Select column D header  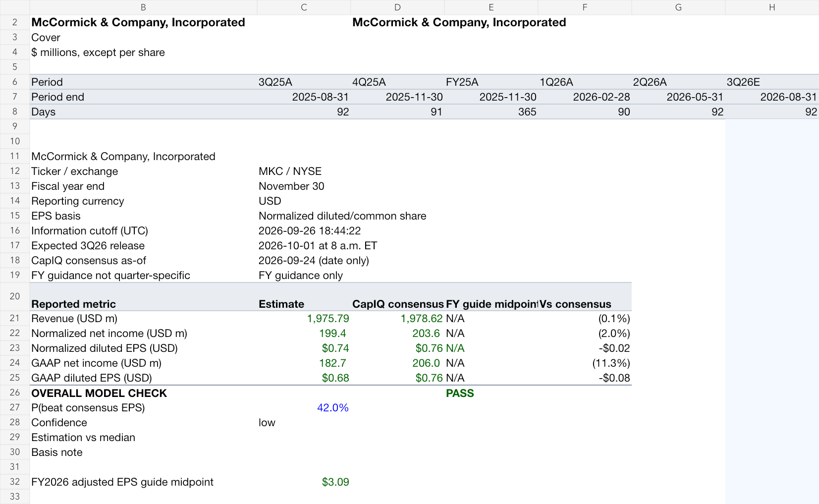pos(397,7)
